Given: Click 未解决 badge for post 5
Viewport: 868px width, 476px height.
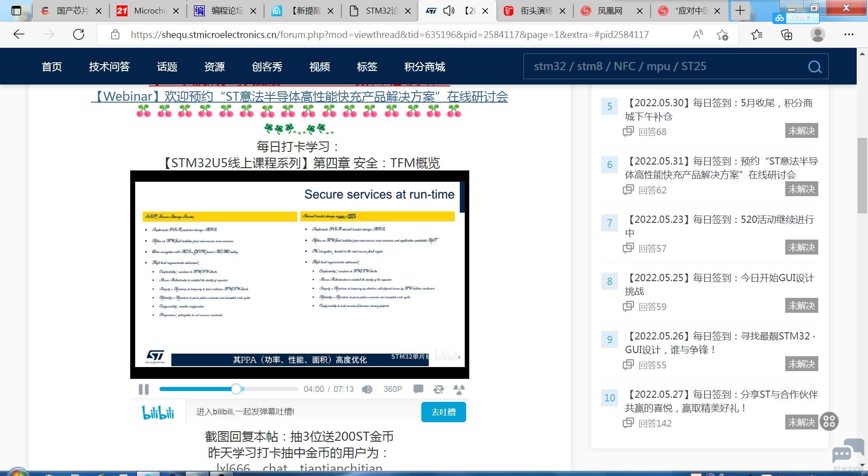Looking at the screenshot, I should 802,131.
